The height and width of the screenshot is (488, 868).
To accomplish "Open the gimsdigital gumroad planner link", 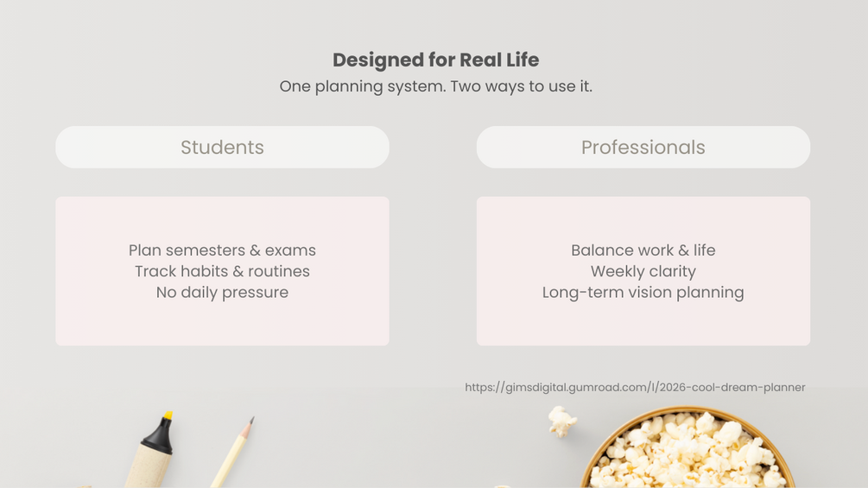I will pos(635,387).
